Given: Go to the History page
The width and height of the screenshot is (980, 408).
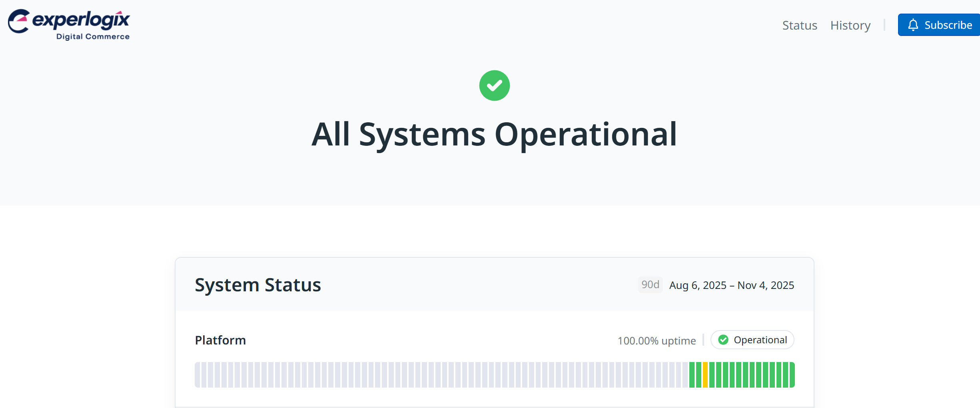Looking at the screenshot, I should coord(850,25).
